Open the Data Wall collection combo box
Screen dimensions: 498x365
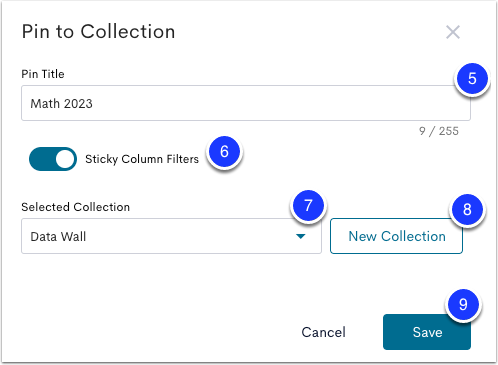tap(171, 236)
